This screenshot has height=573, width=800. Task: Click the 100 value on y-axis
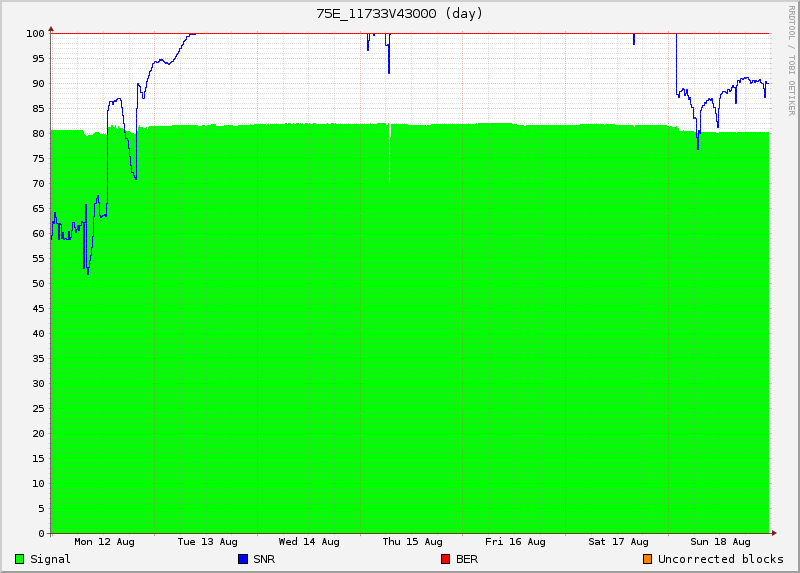coord(36,34)
